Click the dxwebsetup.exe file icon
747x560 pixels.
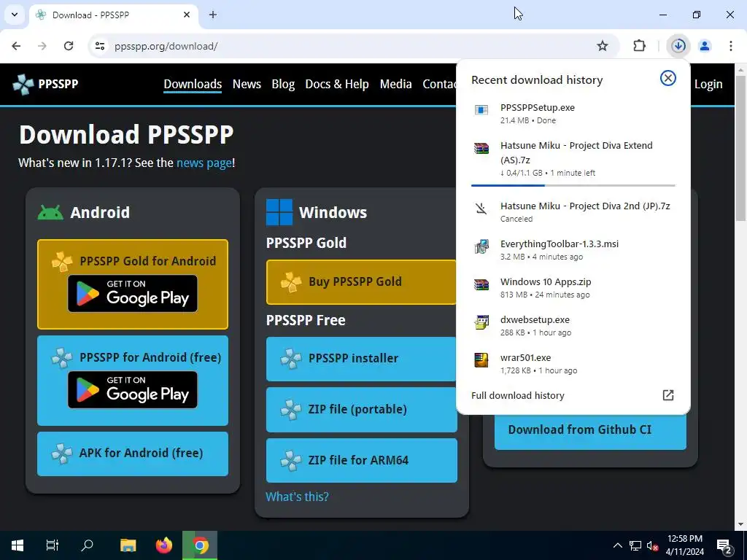[x=481, y=322]
